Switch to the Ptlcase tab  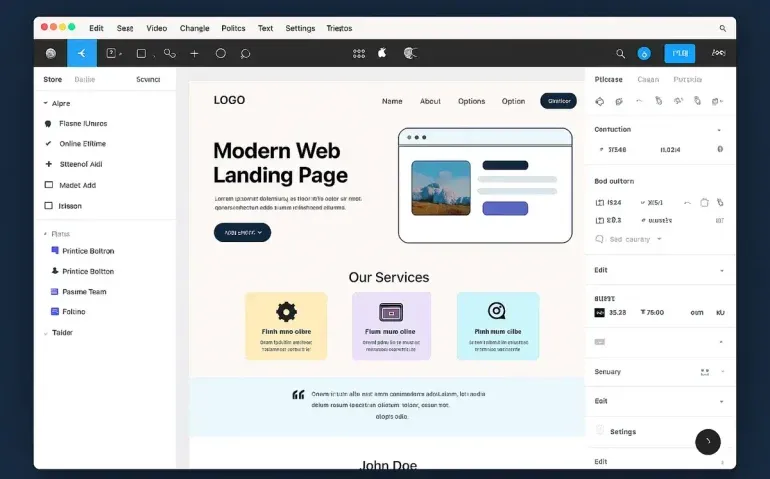click(608, 79)
